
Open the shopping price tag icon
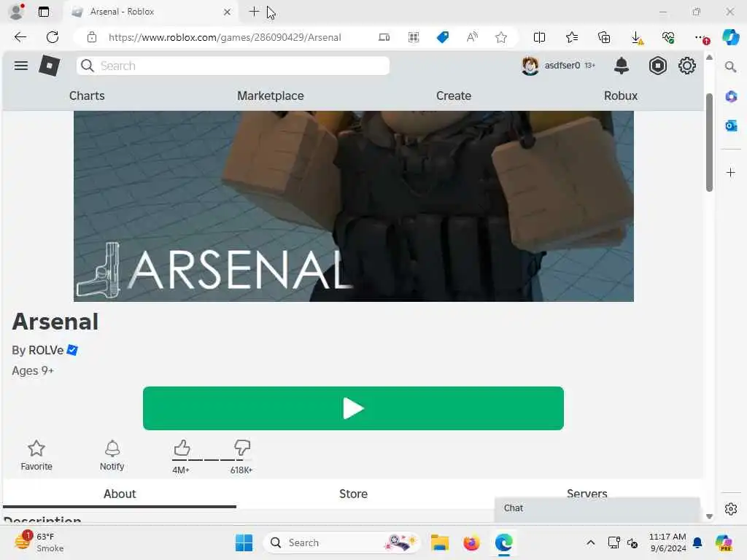[x=443, y=37]
